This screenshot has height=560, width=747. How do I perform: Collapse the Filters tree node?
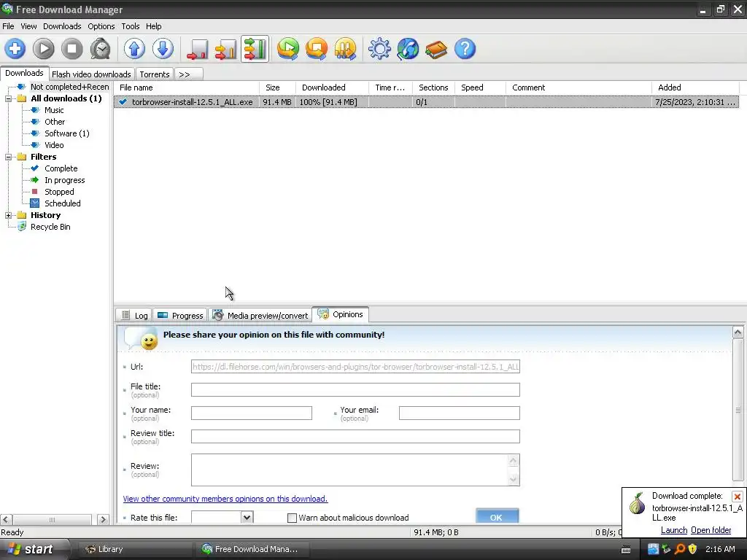tap(8, 157)
